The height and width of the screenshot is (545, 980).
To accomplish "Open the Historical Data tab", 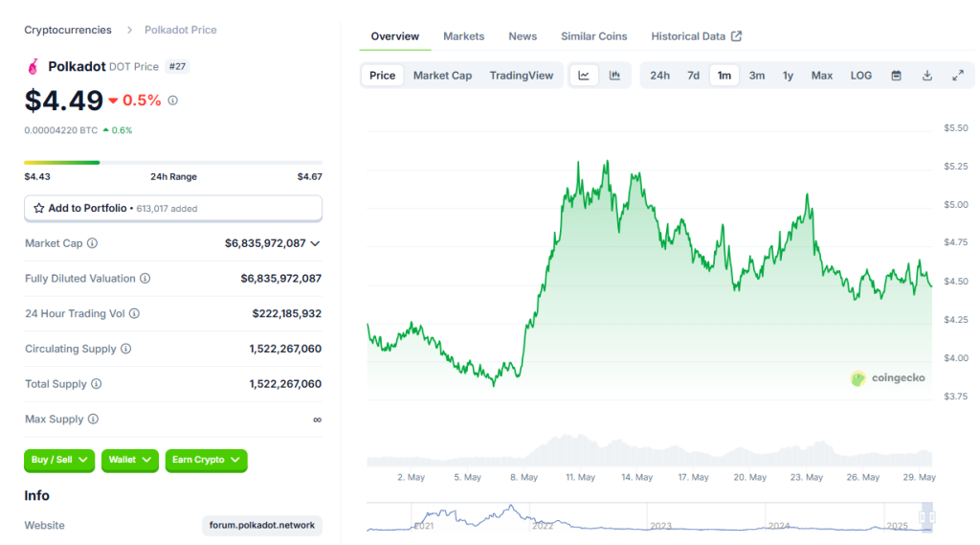I will point(697,36).
